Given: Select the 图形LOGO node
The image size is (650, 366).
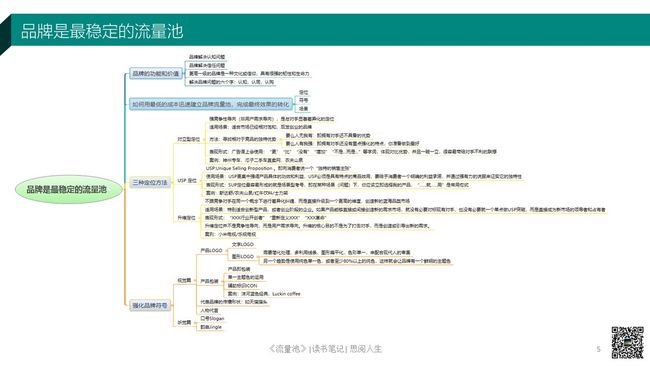Looking at the screenshot, I should click(243, 257).
